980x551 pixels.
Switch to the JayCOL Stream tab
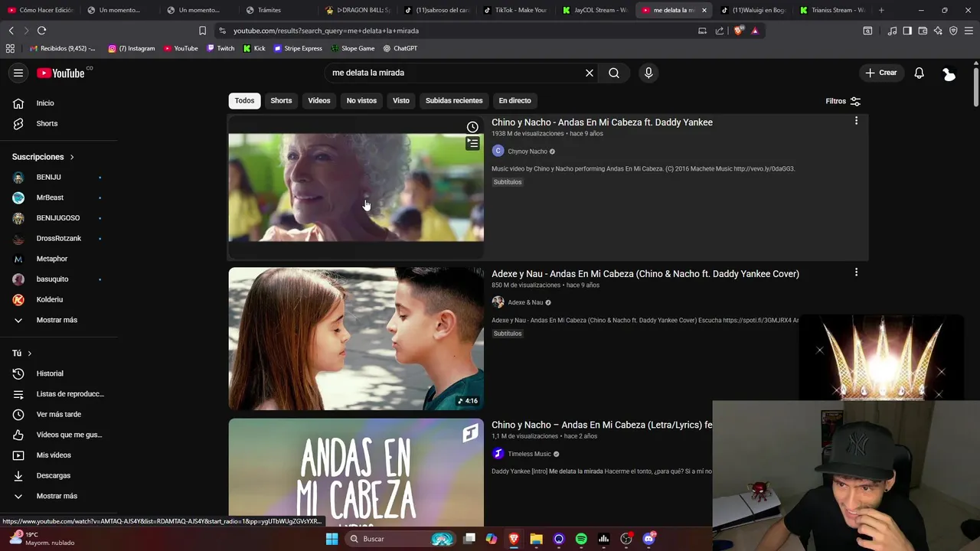(x=596, y=10)
